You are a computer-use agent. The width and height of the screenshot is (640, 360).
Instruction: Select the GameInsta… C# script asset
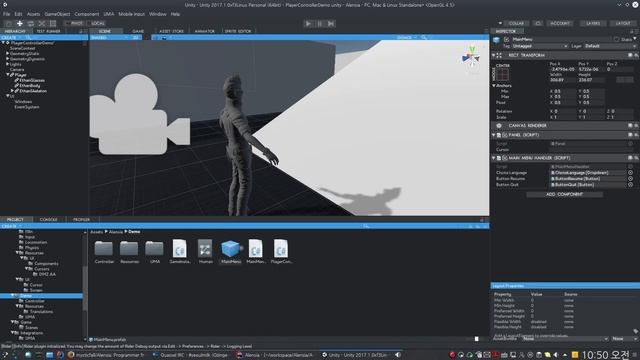[180, 249]
